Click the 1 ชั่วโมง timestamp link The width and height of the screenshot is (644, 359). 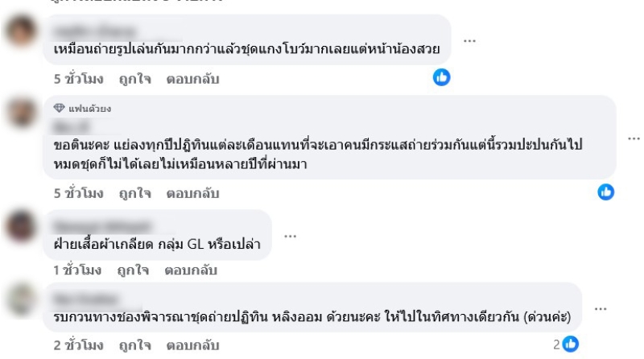tap(79, 270)
